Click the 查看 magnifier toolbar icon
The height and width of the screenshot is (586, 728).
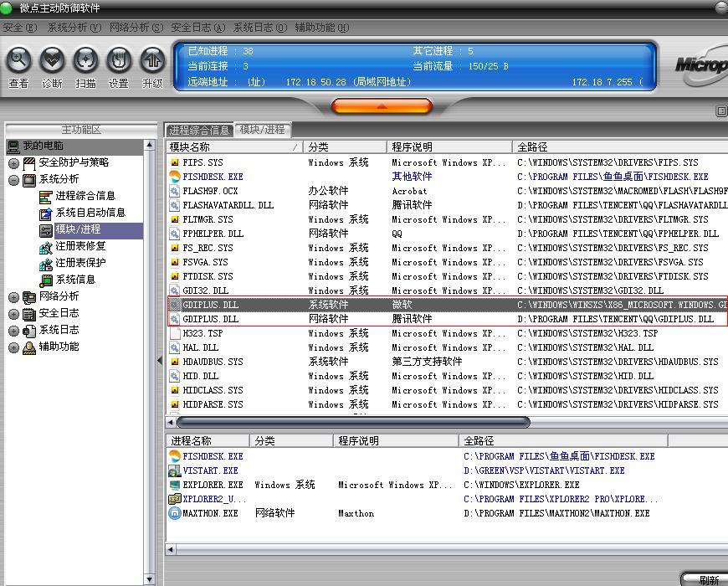click(x=18, y=60)
